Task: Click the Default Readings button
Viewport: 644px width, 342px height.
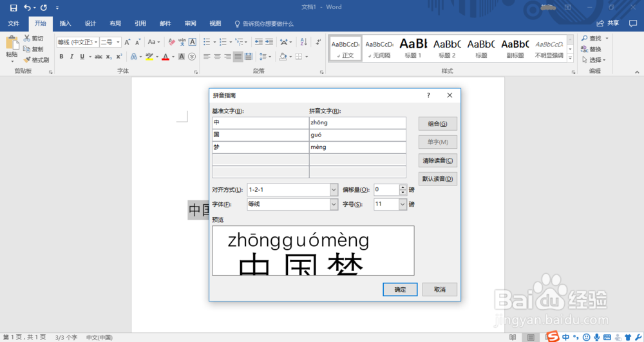Action: click(437, 178)
